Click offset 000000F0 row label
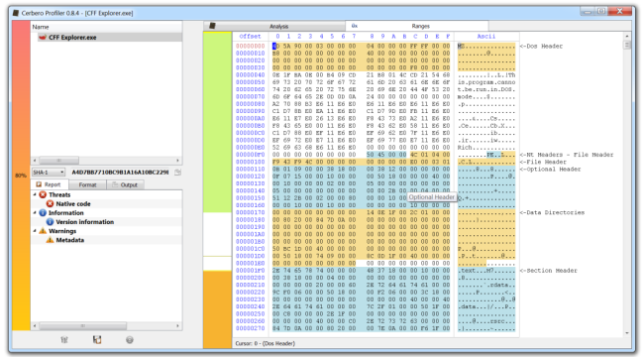 pyautogui.click(x=250, y=155)
